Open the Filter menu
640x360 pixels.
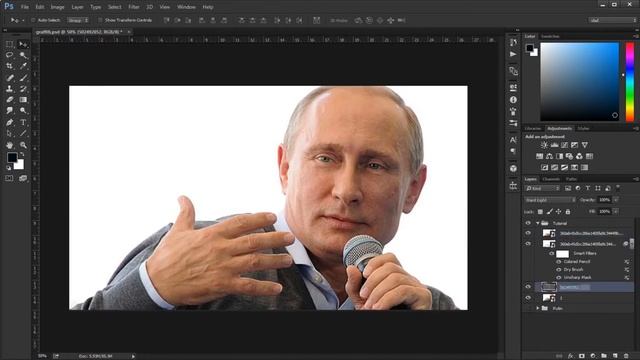133,7
